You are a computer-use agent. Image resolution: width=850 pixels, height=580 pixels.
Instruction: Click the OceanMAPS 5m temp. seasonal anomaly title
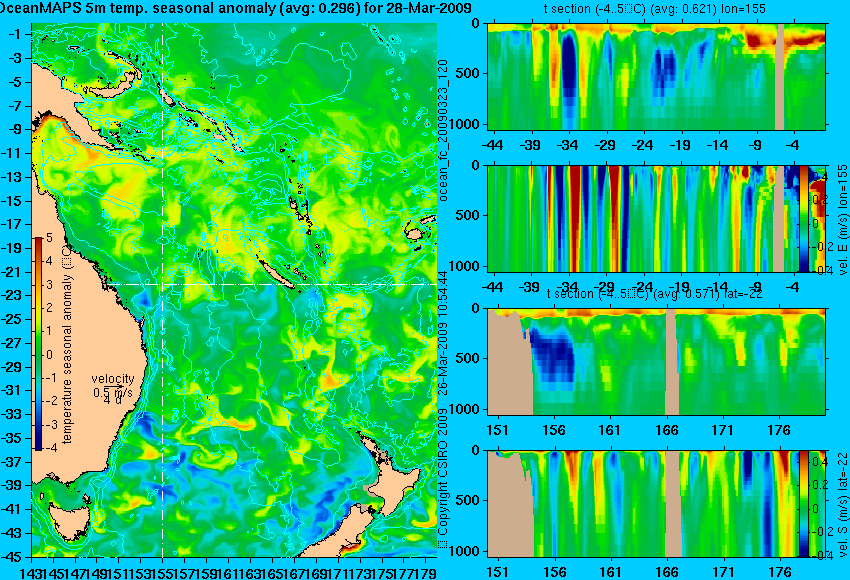click(236, 9)
